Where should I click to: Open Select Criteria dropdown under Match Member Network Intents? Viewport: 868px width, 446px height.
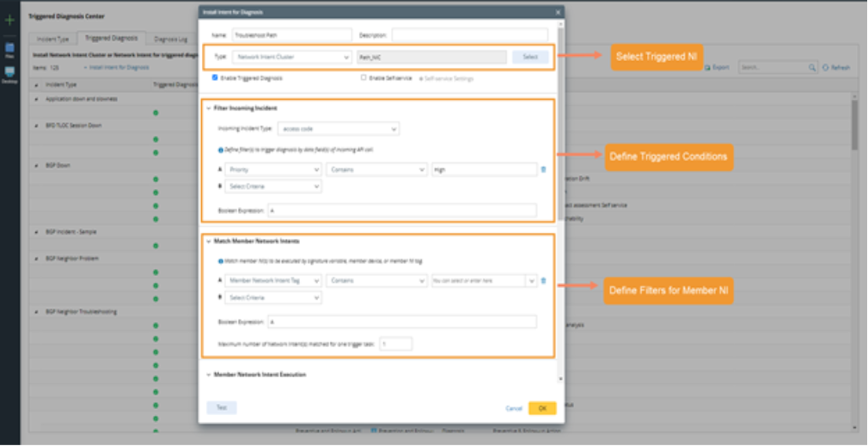coord(273,297)
